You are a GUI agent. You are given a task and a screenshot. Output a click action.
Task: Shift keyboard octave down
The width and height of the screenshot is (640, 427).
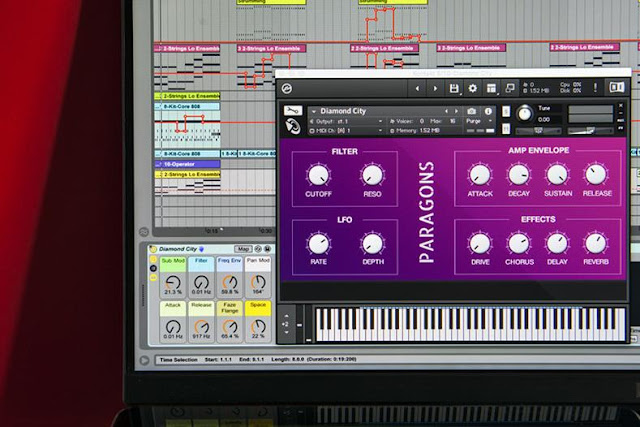coord(286,332)
